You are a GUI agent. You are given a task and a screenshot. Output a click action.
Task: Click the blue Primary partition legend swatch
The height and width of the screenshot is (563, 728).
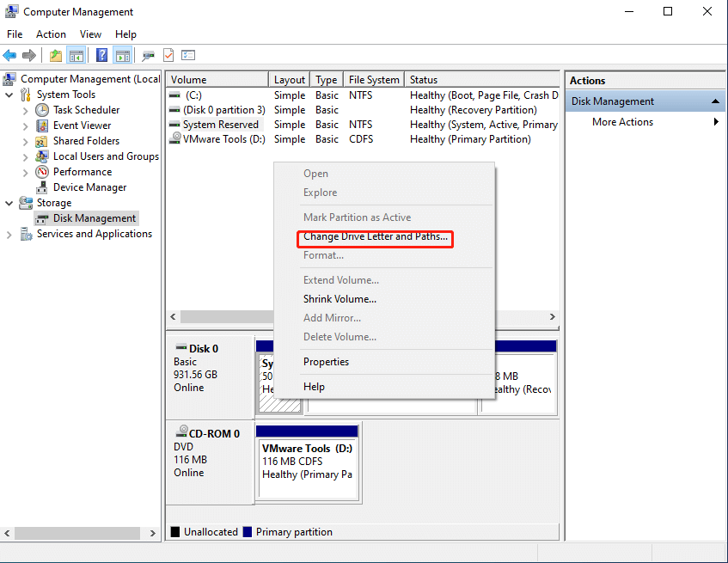click(248, 532)
